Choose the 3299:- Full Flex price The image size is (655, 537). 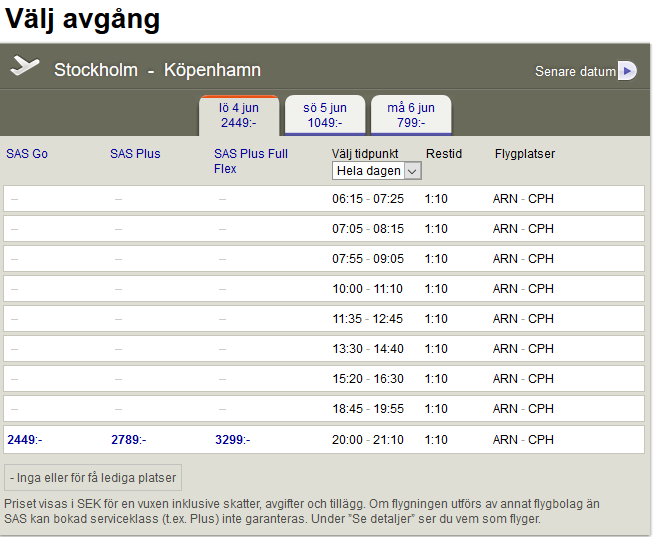(x=233, y=439)
